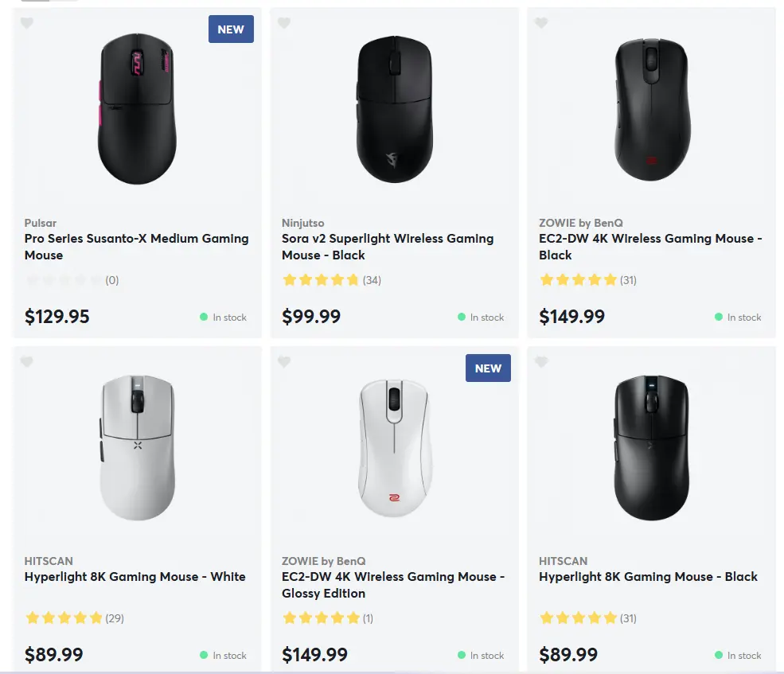Click the star rating of the Sora v2
Image resolution: width=784 pixels, height=674 pixels.
tap(321, 280)
